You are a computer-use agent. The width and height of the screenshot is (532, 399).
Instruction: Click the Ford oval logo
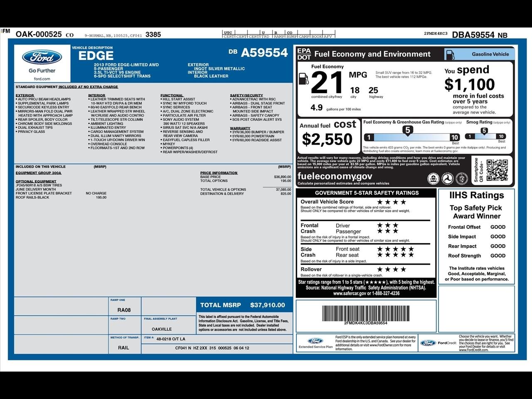tap(42, 57)
